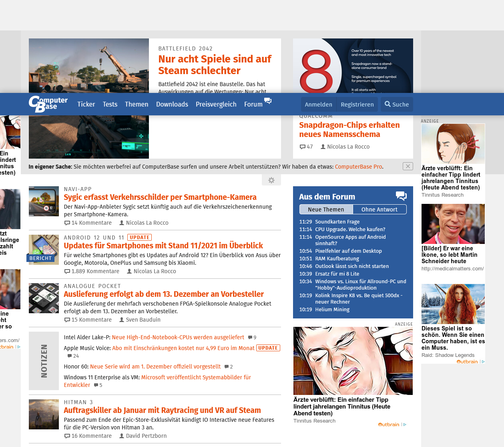Open 'Updates für Smartphones mit Stand 11/2021' article
504x447 pixels.
163,246
